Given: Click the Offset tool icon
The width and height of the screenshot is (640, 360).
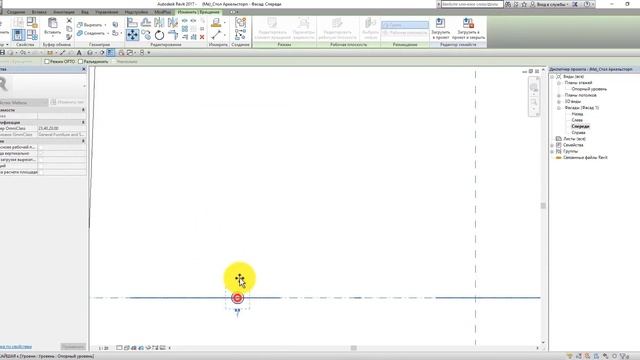Looking at the screenshot, I should pos(146,23).
